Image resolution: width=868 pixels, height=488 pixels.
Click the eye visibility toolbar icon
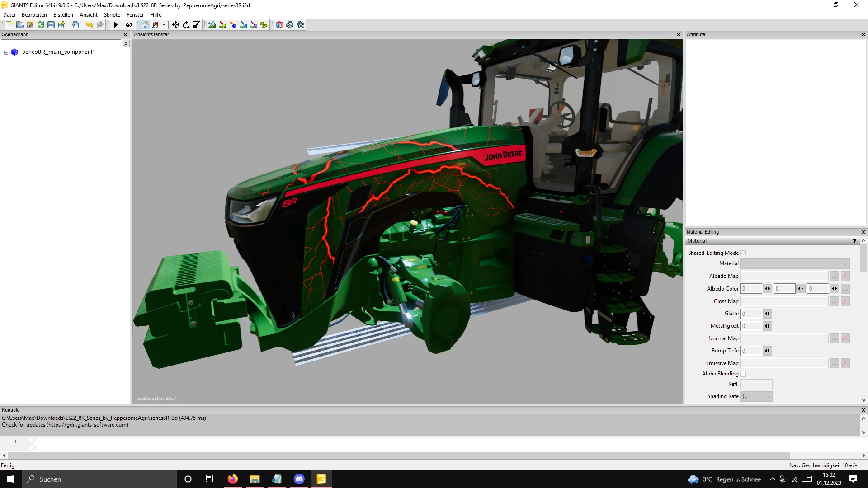129,25
